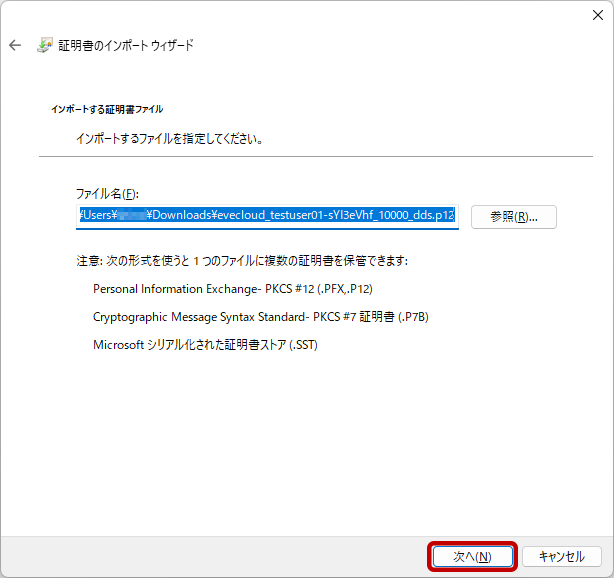This screenshot has width=614, height=578.
Task: Click the インポートする証明書ファイル heading
Action: [106, 108]
